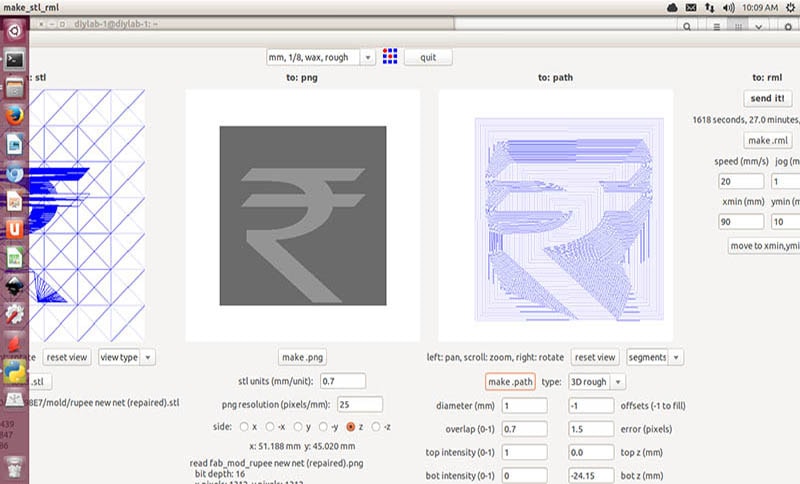Open the Terminal from the dock
The height and width of the screenshot is (484, 800).
14,61
